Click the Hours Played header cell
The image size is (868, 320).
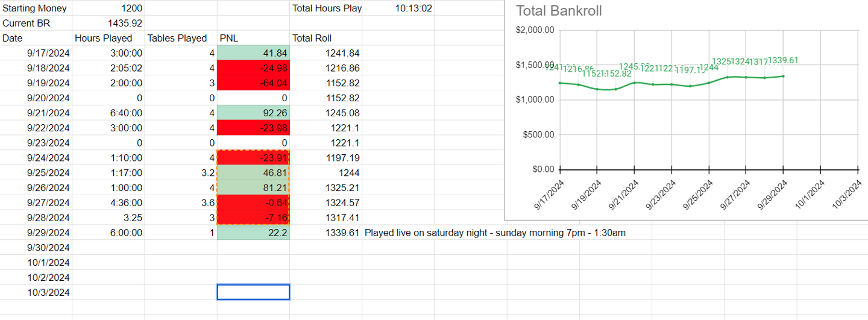108,38
